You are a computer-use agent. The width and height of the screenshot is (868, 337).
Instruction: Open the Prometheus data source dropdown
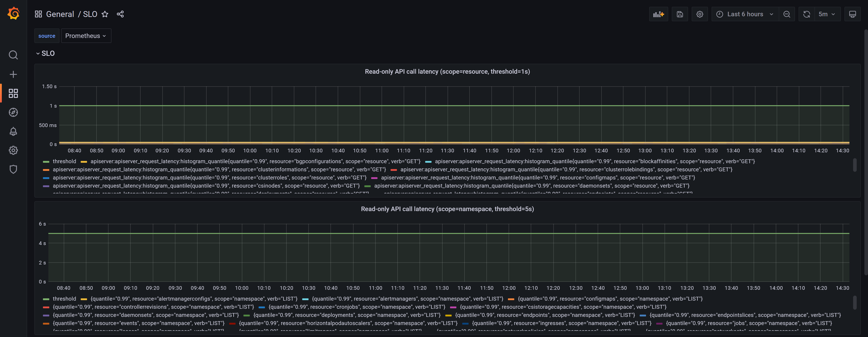click(x=86, y=36)
